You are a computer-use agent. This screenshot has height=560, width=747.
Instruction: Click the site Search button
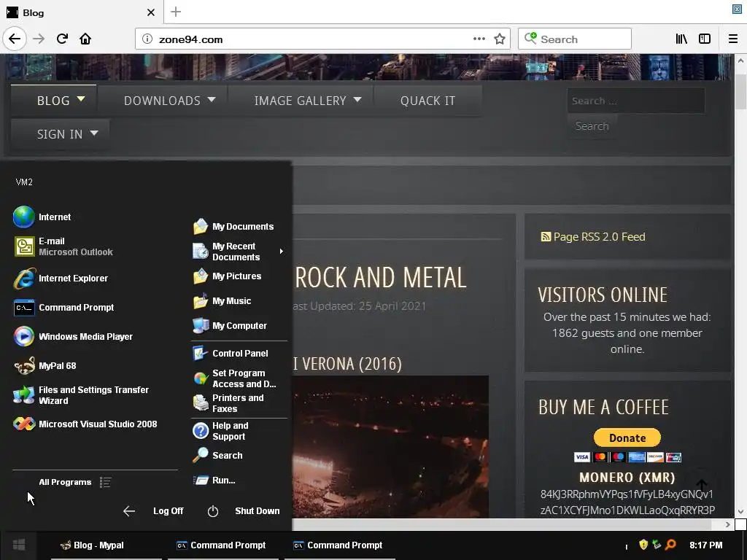tap(592, 126)
